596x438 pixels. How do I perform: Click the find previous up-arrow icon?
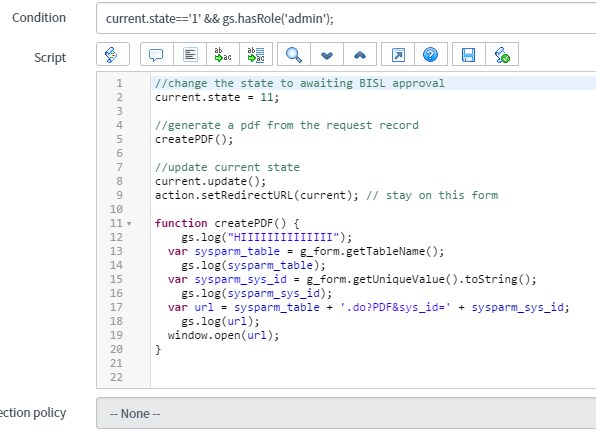(x=360, y=54)
